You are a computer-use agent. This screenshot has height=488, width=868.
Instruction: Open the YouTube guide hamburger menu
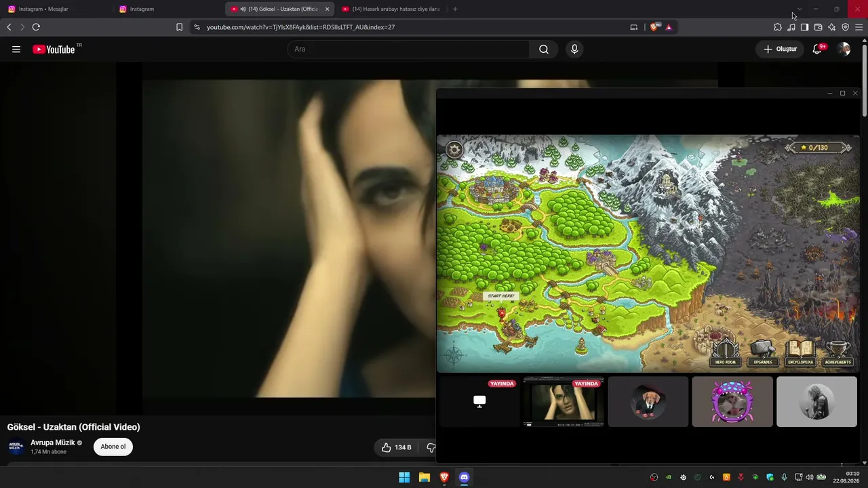[x=16, y=49]
